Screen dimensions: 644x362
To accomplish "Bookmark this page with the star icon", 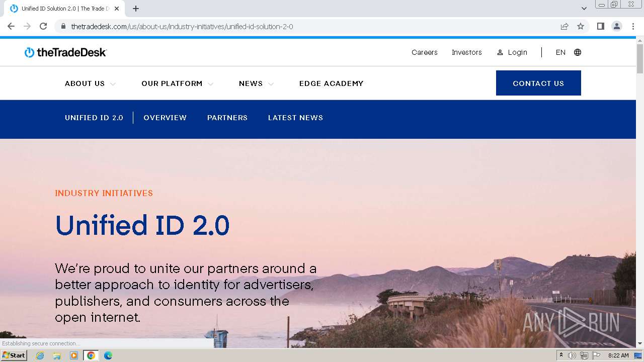I will pos(581,26).
